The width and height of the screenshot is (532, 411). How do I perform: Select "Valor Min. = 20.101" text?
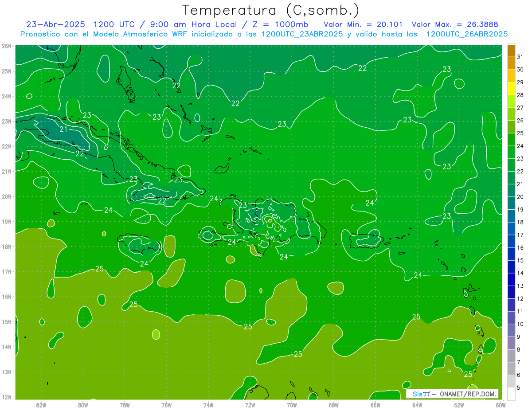(363, 24)
